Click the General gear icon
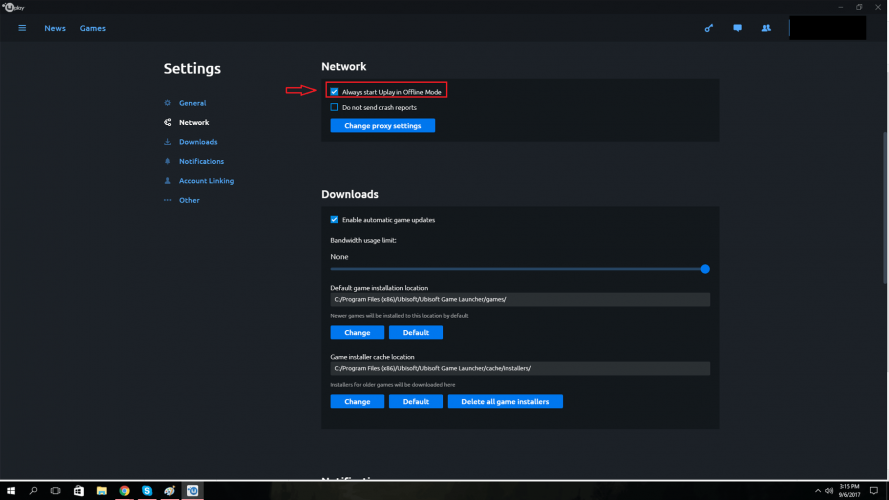The height and width of the screenshot is (500, 889). [x=167, y=103]
